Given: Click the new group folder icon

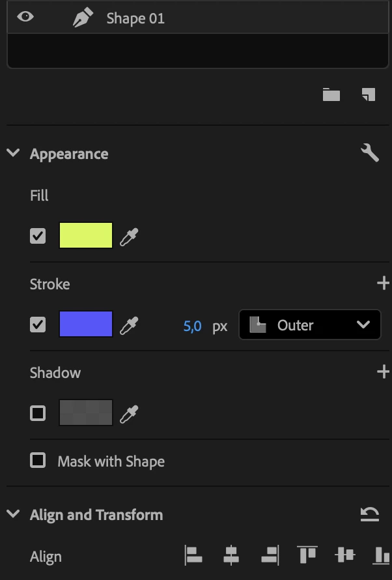Looking at the screenshot, I should tap(331, 95).
